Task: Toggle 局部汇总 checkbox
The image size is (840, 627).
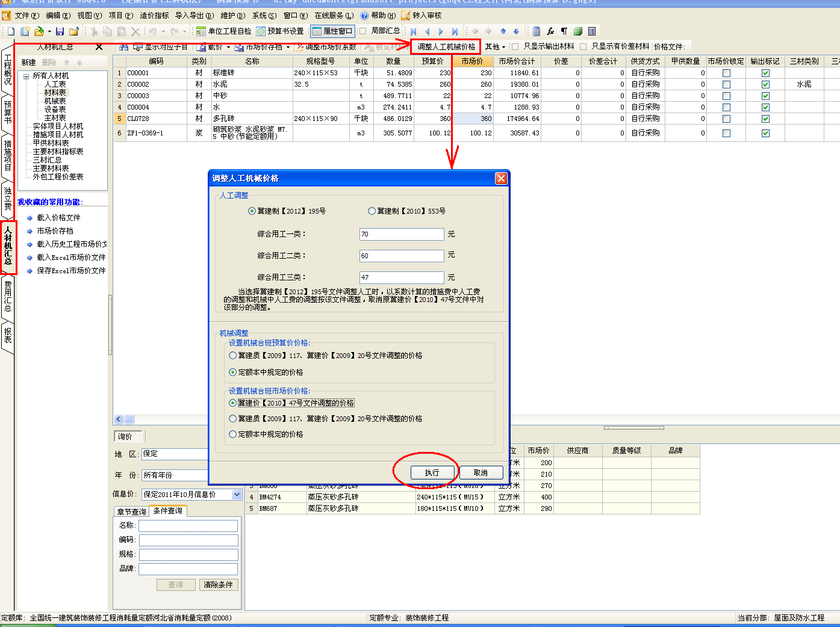Action: coord(362,31)
